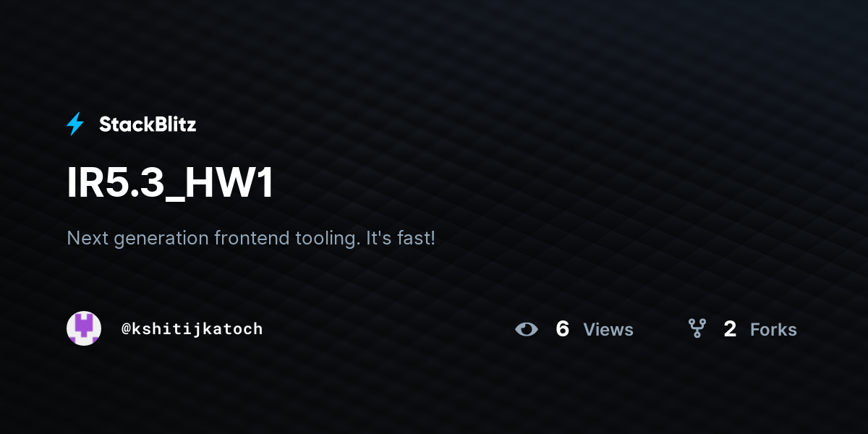The width and height of the screenshot is (868, 434).
Task: Select the view count number 6
Action: click(x=563, y=330)
